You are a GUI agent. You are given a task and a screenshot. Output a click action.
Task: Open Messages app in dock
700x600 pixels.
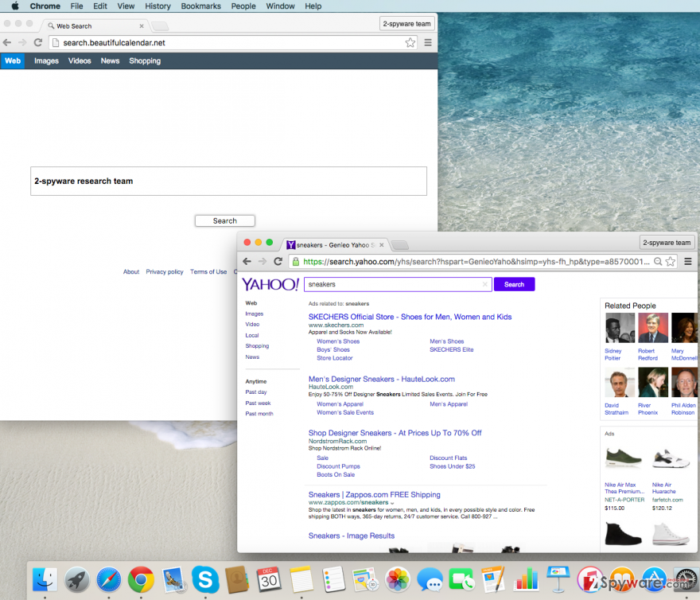[430, 579]
